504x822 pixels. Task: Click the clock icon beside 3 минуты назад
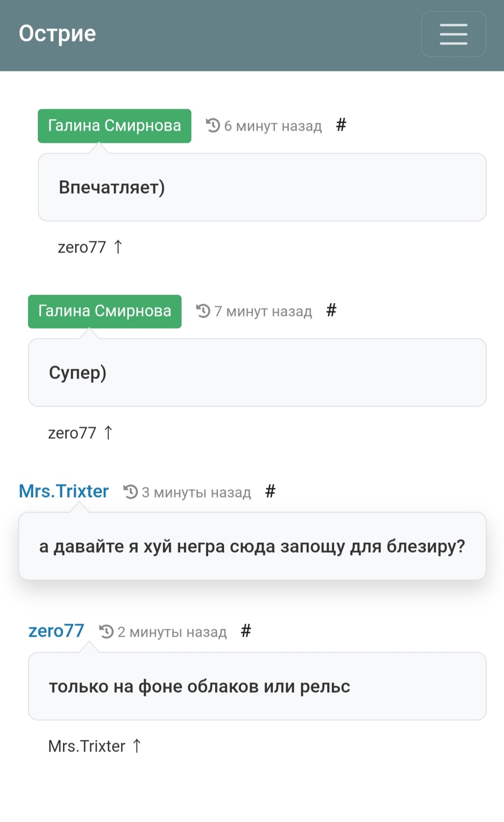tap(131, 492)
